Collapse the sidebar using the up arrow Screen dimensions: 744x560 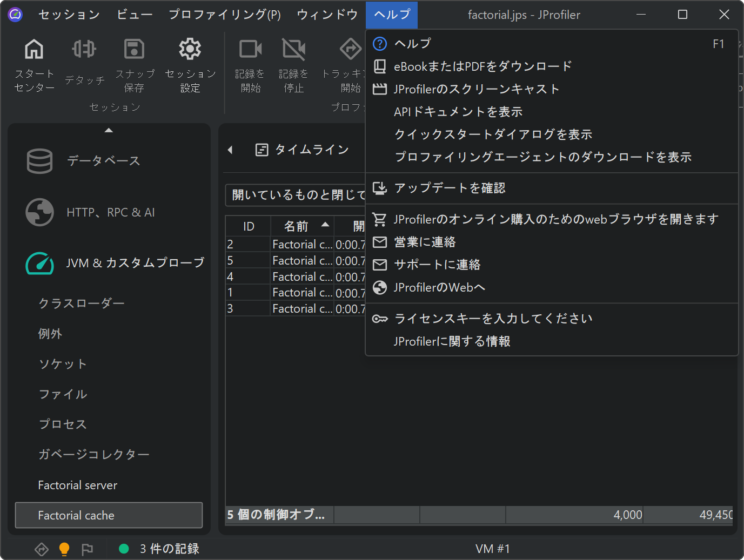(109, 130)
